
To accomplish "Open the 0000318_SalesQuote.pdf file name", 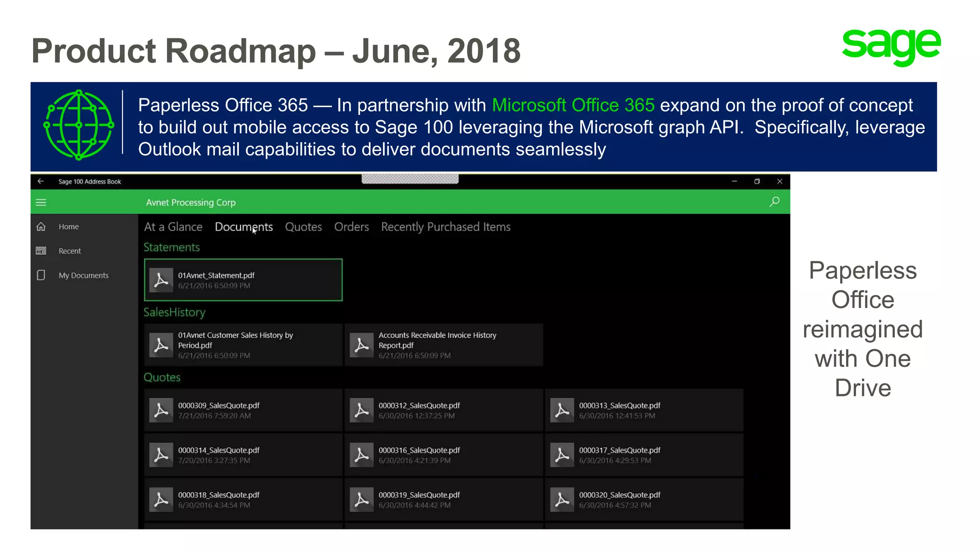I will [x=219, y=495].
